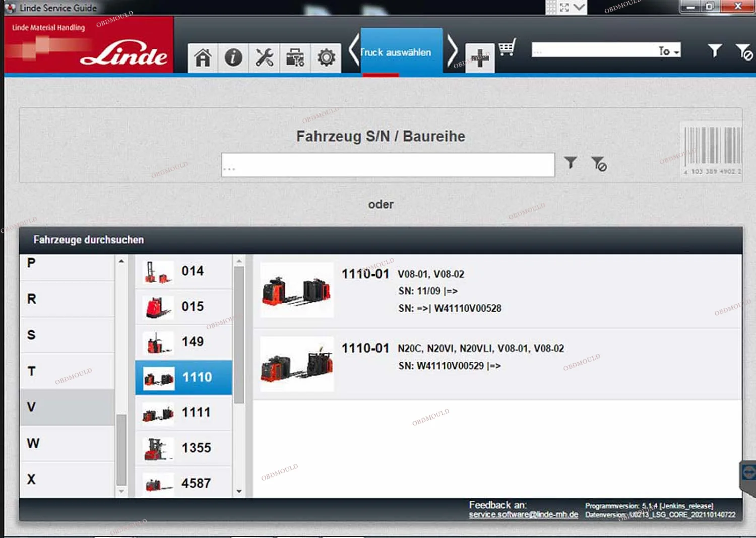Open the service.software@linde-mh.de feedback link

coord(523,515)
